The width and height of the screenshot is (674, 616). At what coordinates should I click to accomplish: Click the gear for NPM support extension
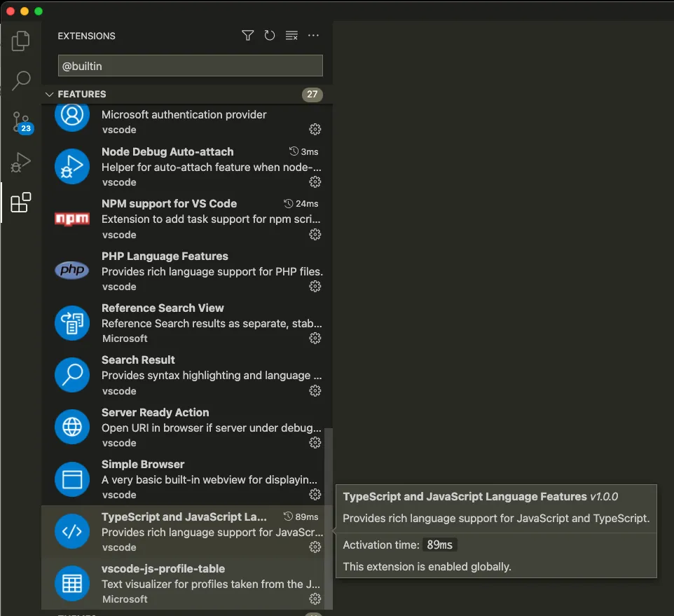315,234
